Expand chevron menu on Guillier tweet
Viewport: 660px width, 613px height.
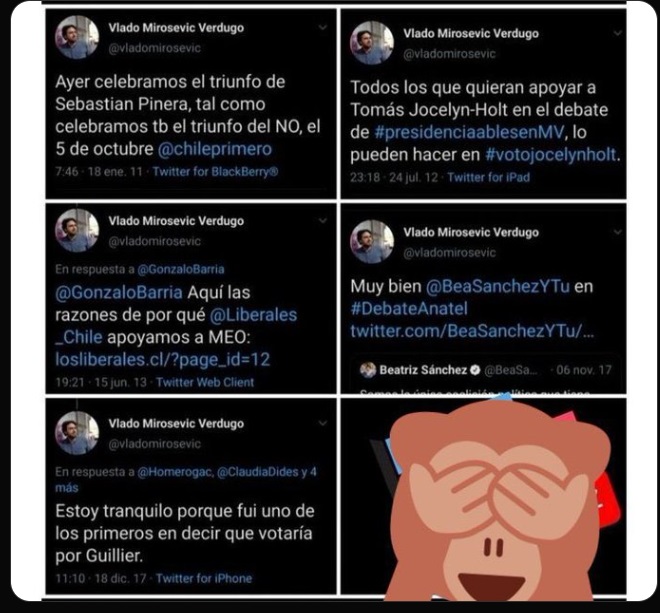tap(323, 423)
